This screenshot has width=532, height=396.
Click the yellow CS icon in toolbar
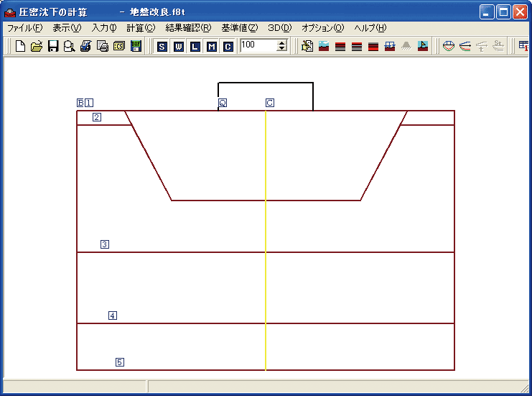[x=119, y=46]
